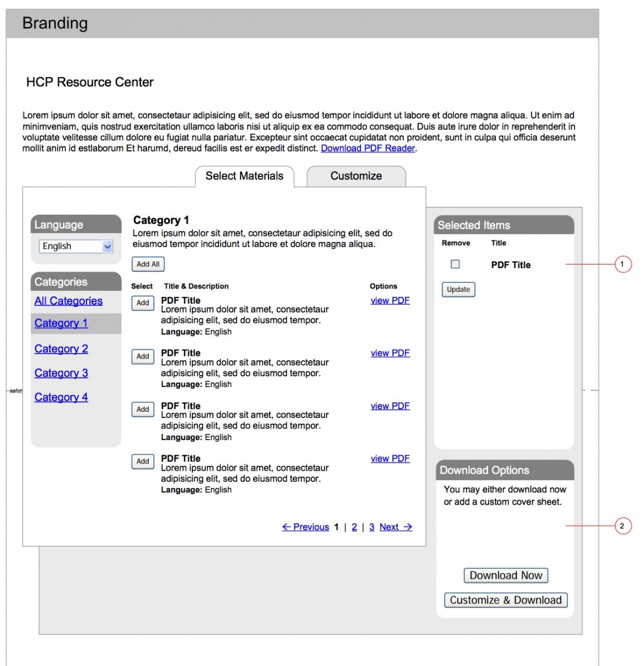View PDF for the third listed item
Viewport: 644px width, 666px height.
click(x=390, y=406)
